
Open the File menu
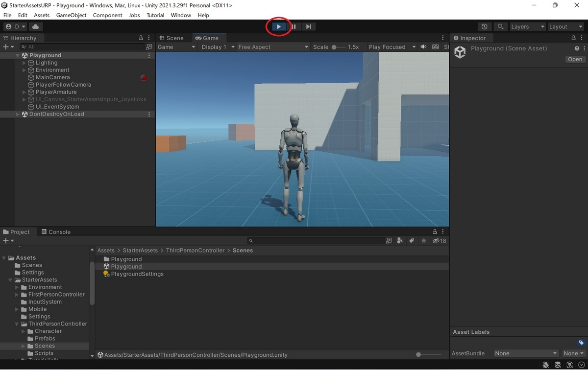point(7,15)
